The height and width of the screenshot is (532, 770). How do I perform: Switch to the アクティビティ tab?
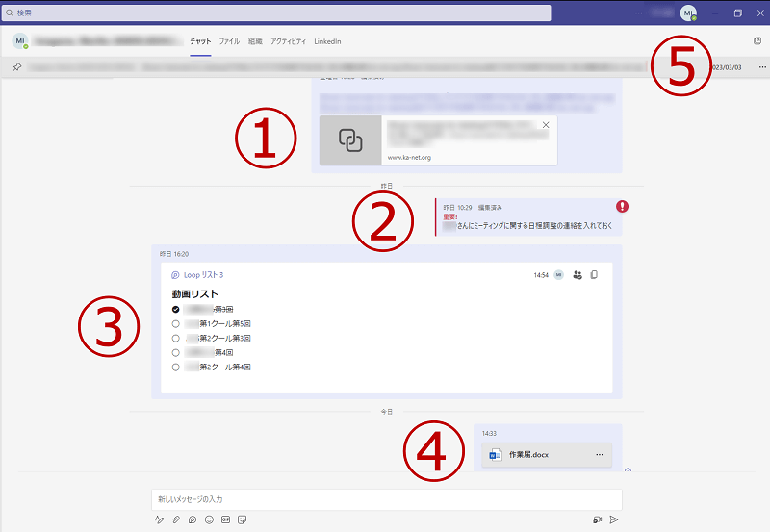coord(289,42)
